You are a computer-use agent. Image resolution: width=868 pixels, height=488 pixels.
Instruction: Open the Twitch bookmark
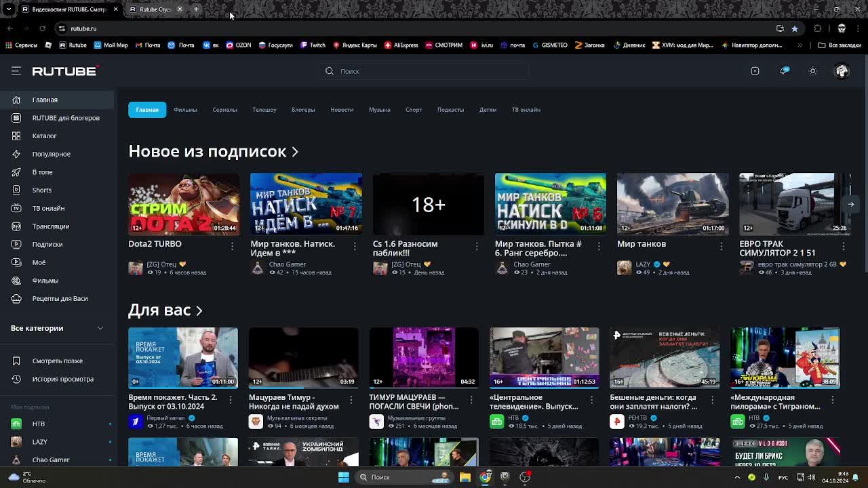[312, 45]
